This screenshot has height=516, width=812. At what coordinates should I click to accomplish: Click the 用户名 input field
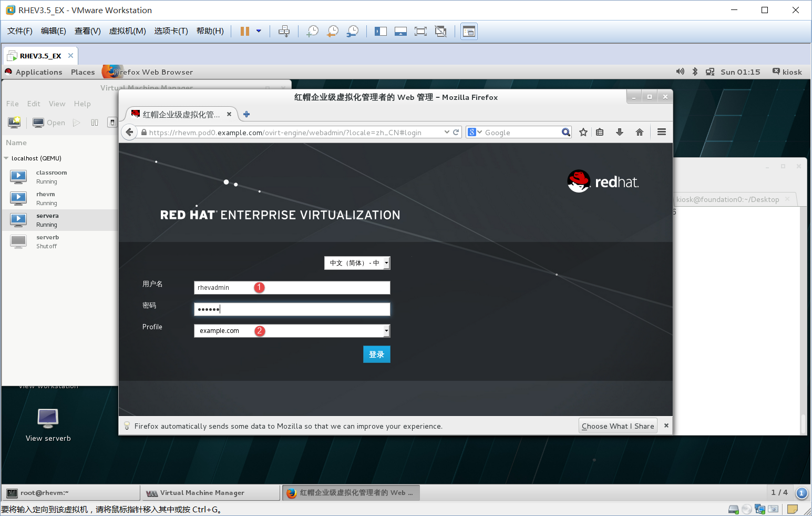292,288
